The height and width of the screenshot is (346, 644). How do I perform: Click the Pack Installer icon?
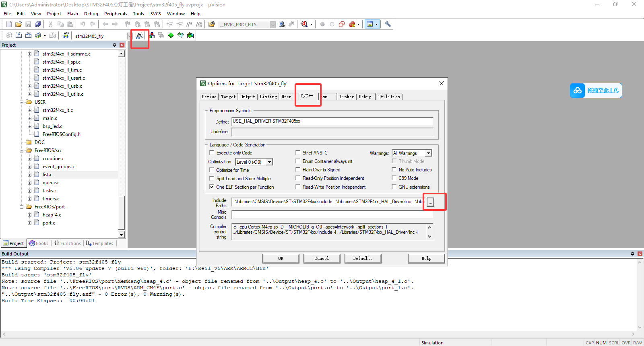[190, 35]
